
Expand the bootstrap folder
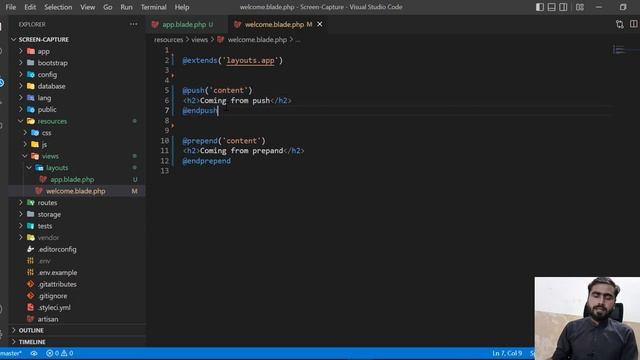(x=21, y=63)
